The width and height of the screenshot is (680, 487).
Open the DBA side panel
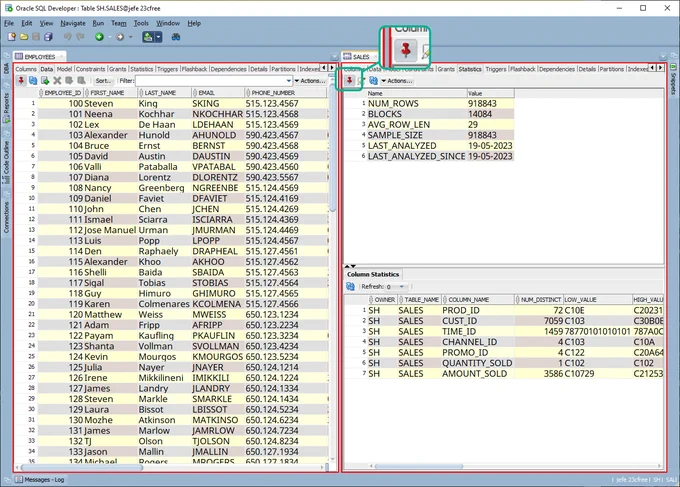[x=6, y=69]
